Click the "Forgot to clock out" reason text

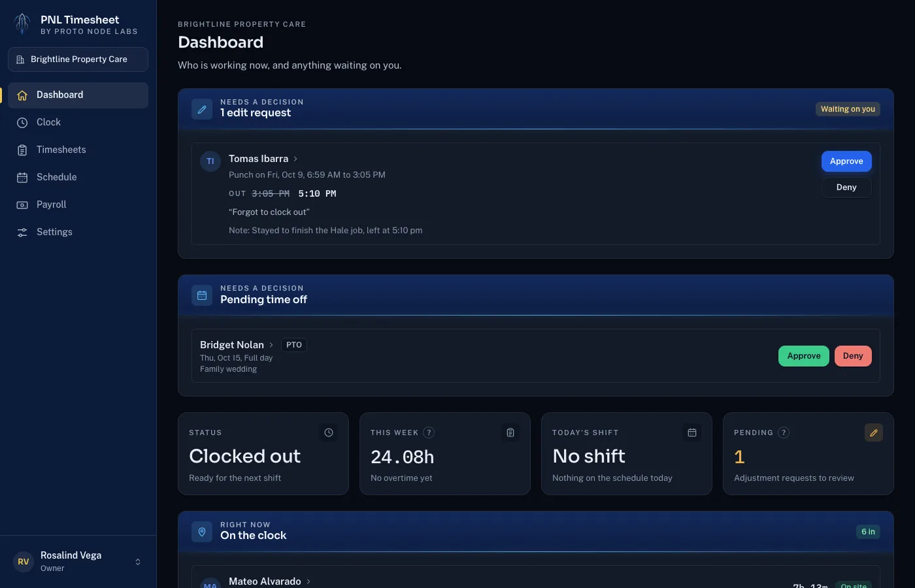(269, 212)
